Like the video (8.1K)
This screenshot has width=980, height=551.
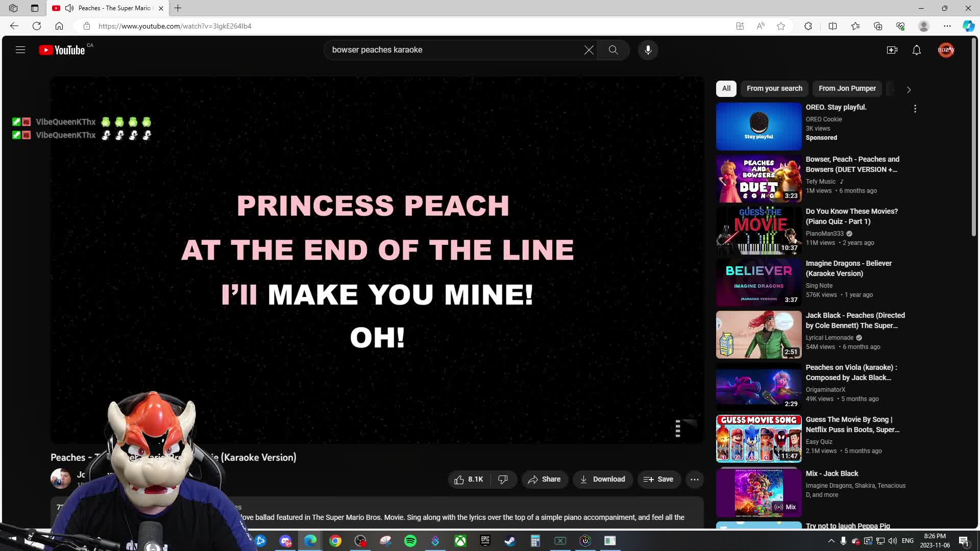tap(469, 480)
